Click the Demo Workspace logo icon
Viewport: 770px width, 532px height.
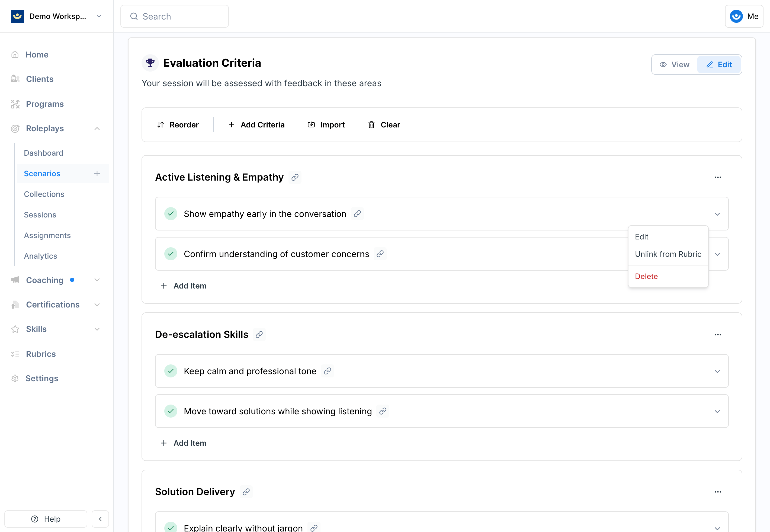(x=17, y=16)
